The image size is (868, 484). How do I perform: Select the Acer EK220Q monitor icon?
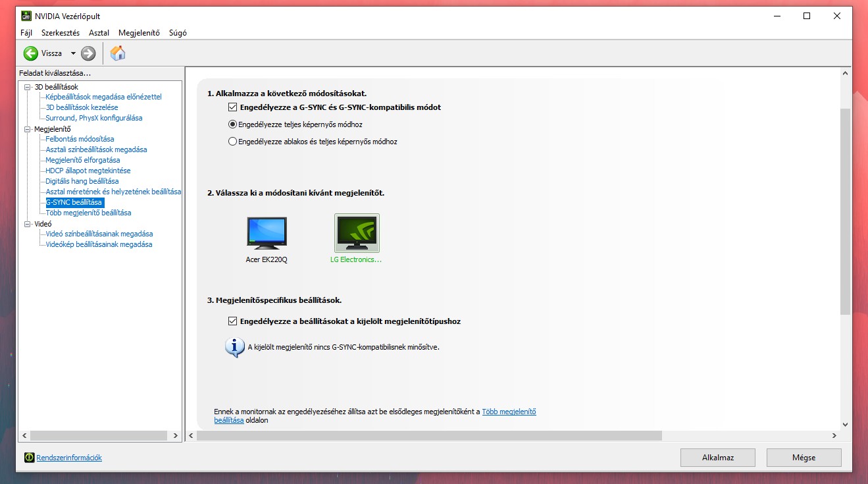coord(267,233)
